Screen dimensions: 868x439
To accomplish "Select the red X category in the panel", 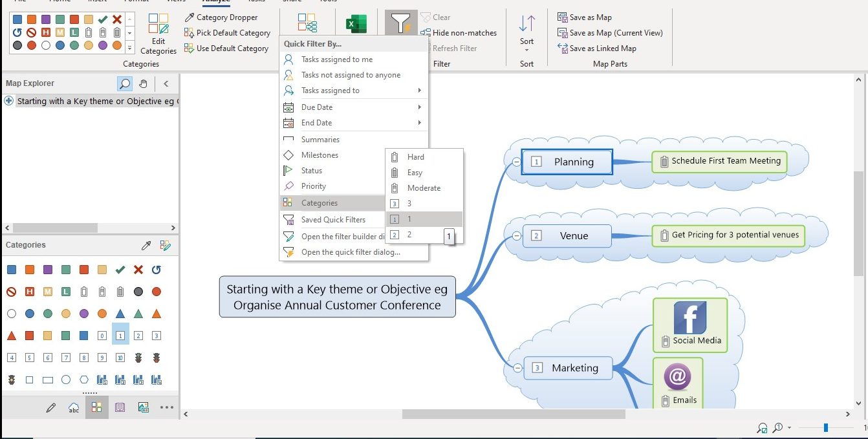I will pyautogui.click(x=138, y=270).
